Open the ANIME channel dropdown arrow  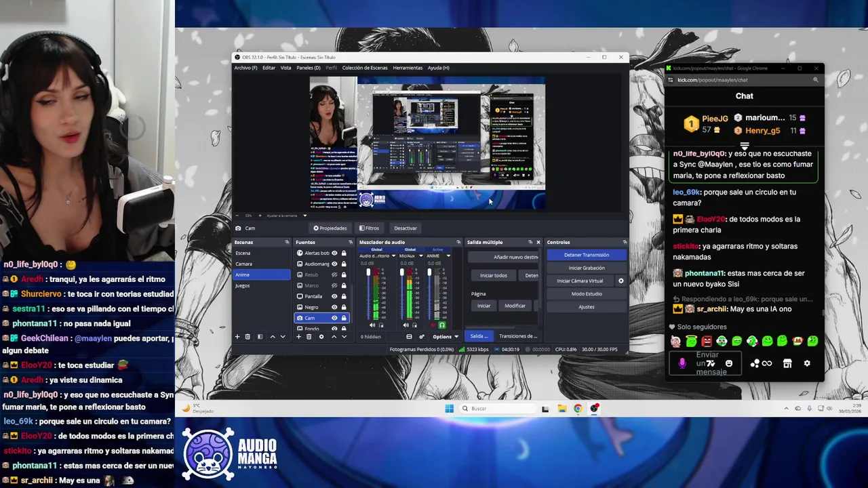pos(448,256)
